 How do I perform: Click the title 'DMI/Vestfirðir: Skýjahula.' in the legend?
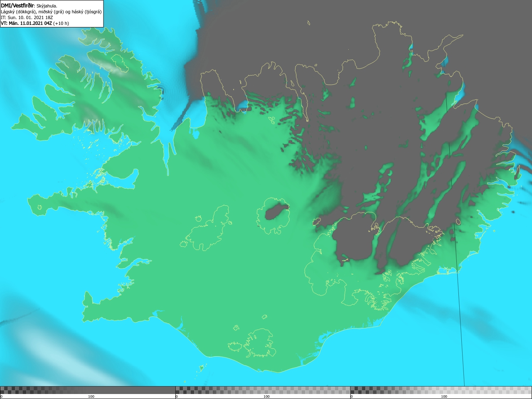pyautogui.click(x=29, y=5)
